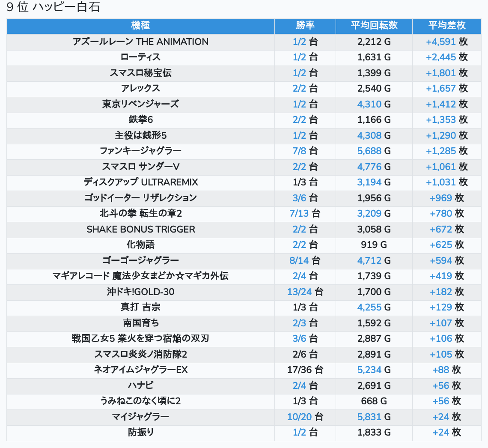488x448 pixels.
Task: Click the 9 位 ハッピー白石 heading
Action: pyautogui.click(x=53, y=7)
